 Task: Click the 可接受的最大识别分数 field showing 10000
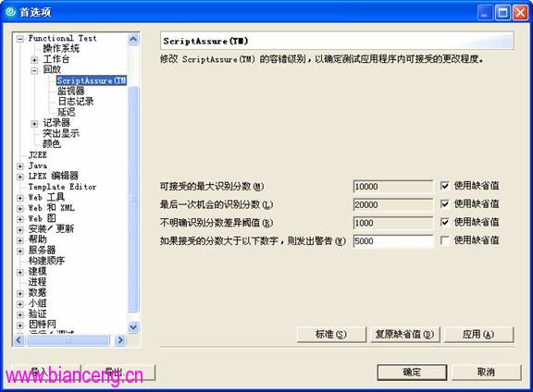pos(393,187)
